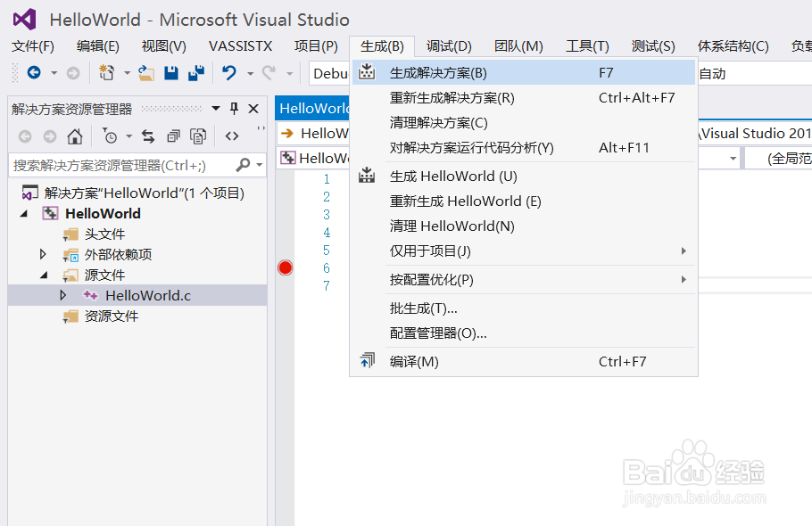This screenshot has height=526, width=812.
Task: Choose 清理 HelloWorld(N)
Action: (525, 226)
